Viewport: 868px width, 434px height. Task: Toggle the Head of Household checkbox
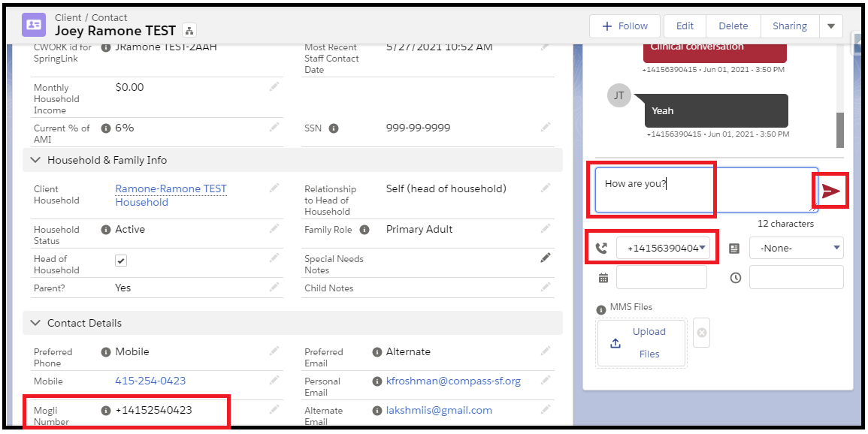point(121,261)
